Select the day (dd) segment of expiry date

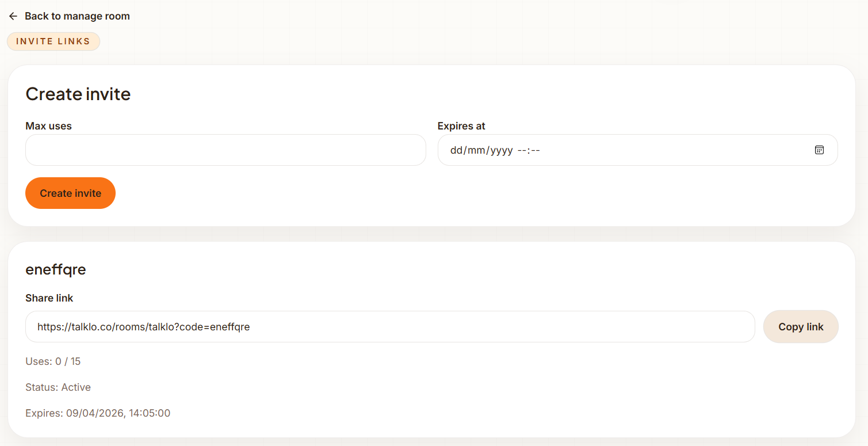456,150
